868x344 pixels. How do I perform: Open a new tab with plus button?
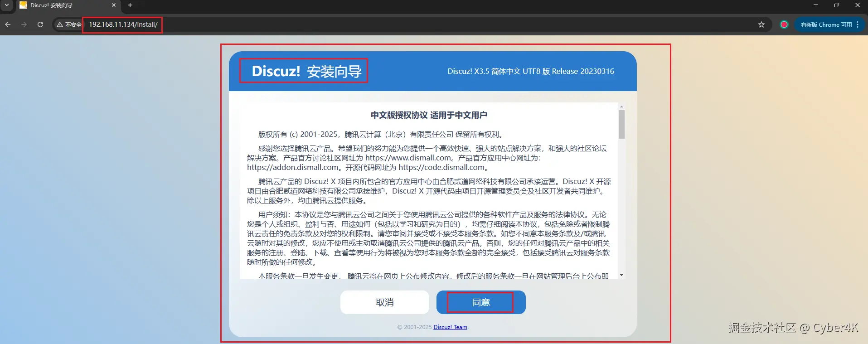click(130, 5)
